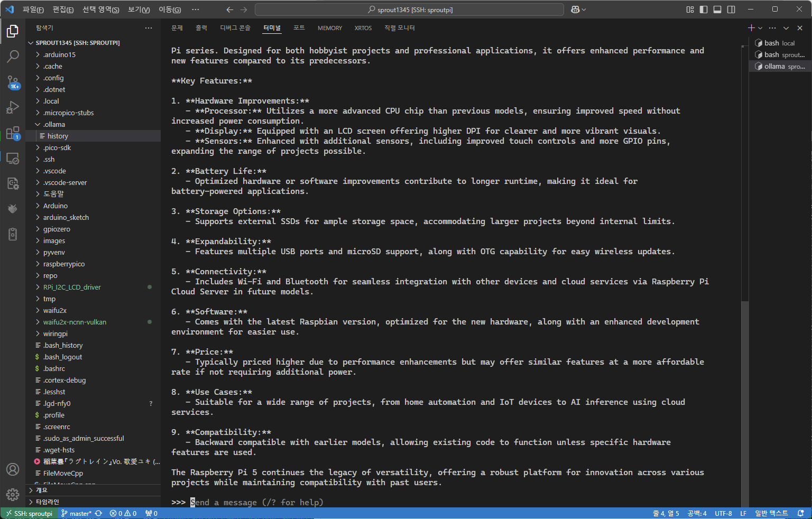Image resolution: width=812 pixels, height=519 pixels.
Task: Open the Manage gear icon
Action: pos(13,495)
